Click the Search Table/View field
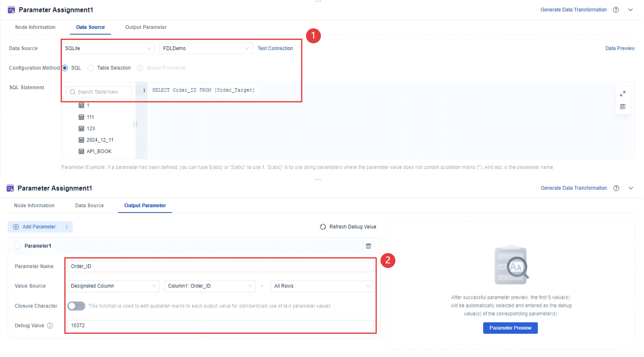The height and width of the screenshot is (357, 644). [x=99, y=92]
